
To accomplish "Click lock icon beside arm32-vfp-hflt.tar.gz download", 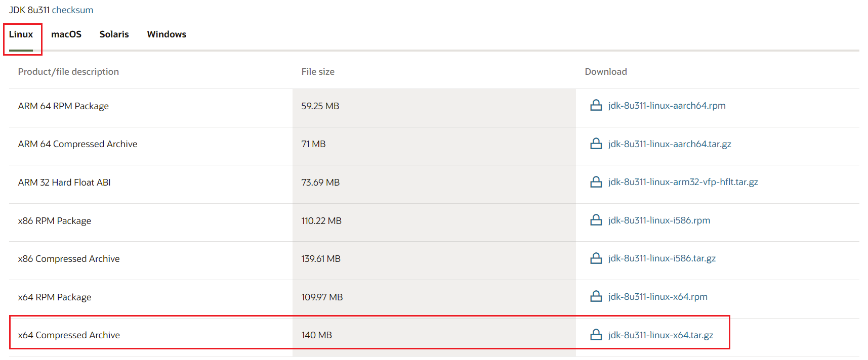I will 596,182.
